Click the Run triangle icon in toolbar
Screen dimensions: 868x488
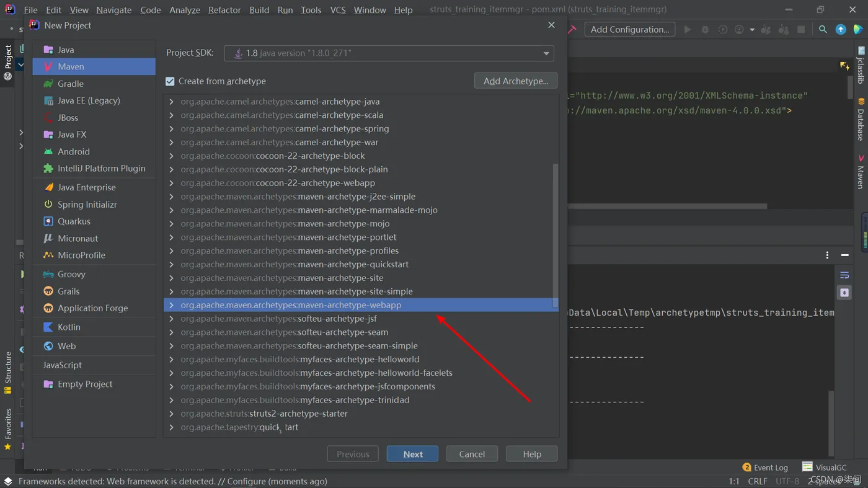[x=687, y=29]
